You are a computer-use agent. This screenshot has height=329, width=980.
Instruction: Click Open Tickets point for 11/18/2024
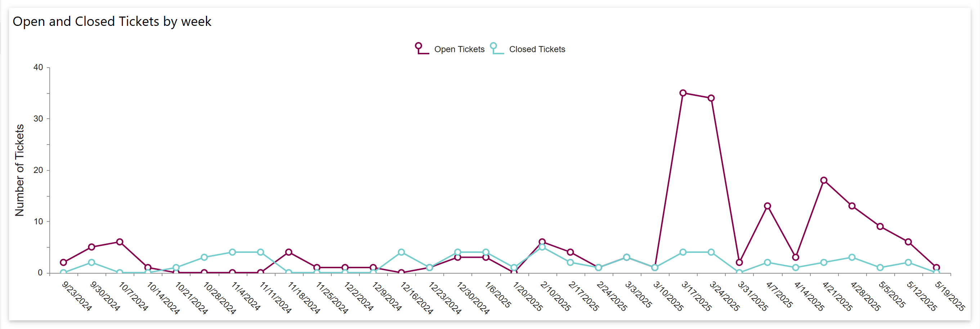click(x=289, y=252)
